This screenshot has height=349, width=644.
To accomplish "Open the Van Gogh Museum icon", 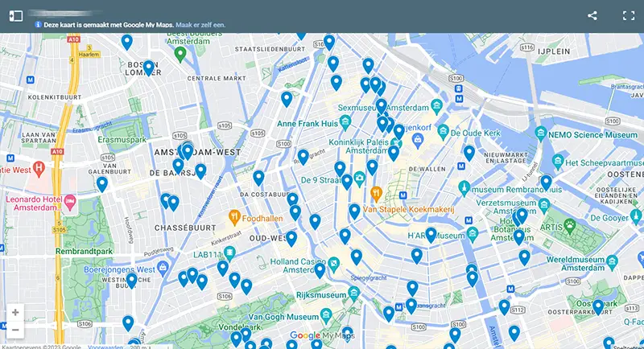I will click(326, 315).
